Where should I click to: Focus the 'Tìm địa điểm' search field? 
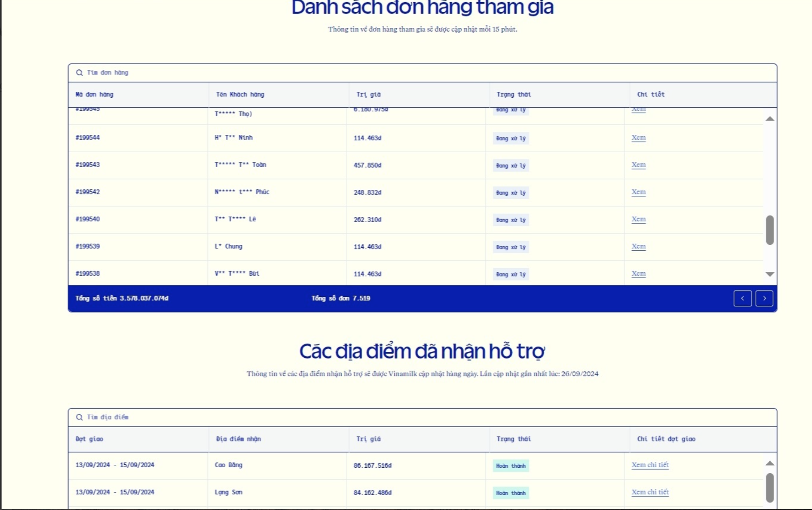click(423, 417)
